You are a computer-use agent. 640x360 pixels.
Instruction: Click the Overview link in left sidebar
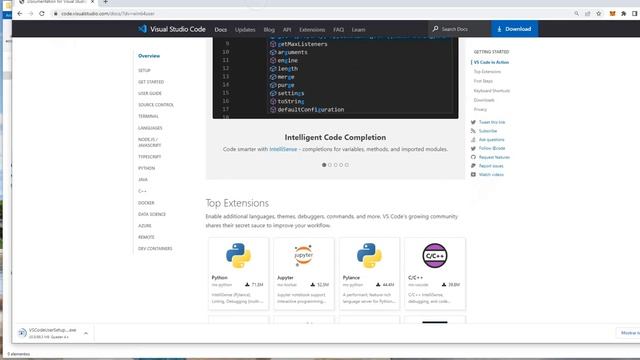tap(149, 56)
